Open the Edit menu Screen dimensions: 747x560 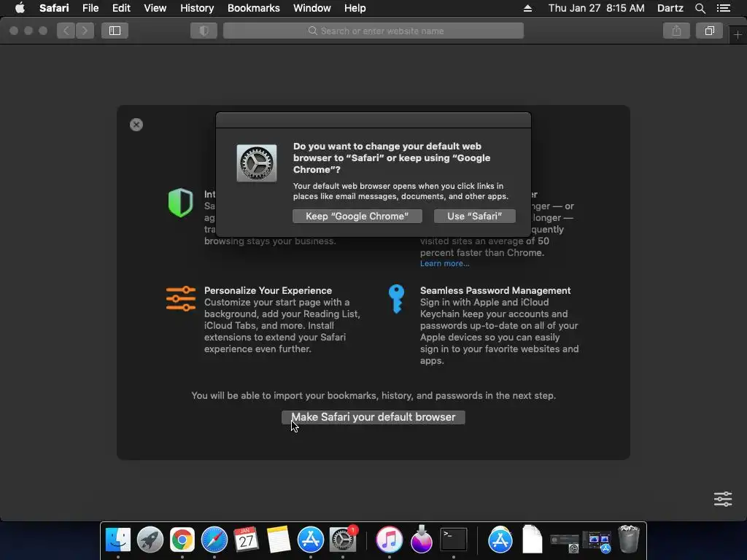(121, 8)
